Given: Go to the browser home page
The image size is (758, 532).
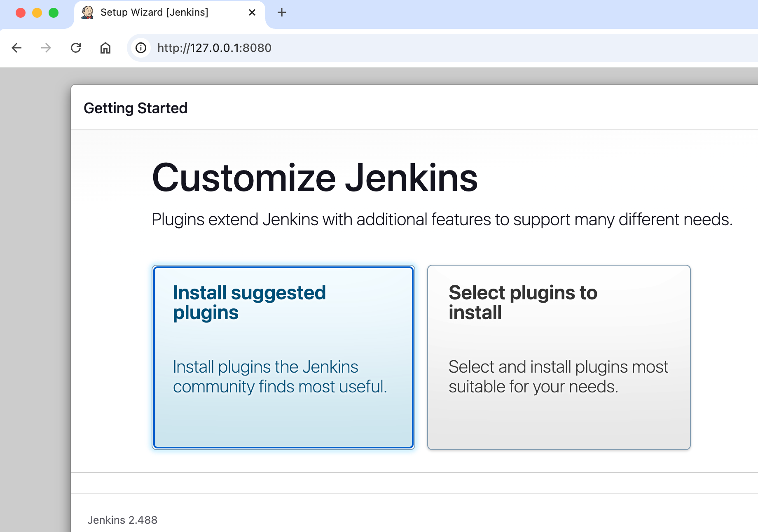Looking at the screenshot, I should click(105, 48).
